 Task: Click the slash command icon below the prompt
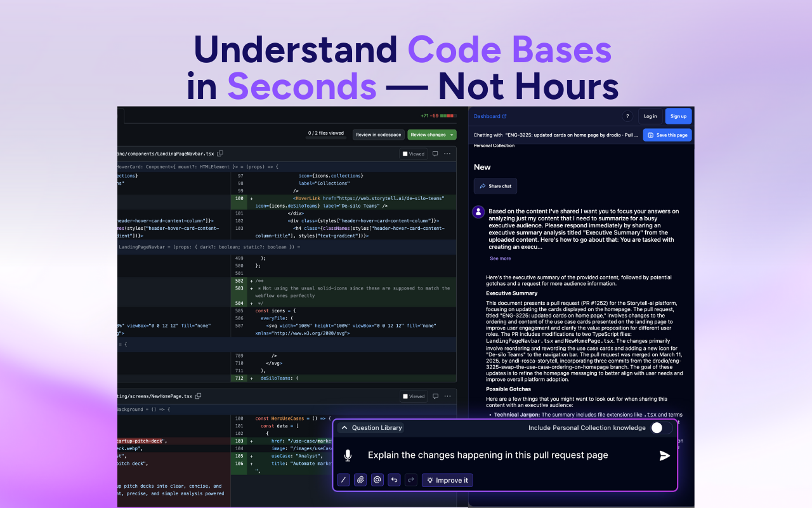343,480
